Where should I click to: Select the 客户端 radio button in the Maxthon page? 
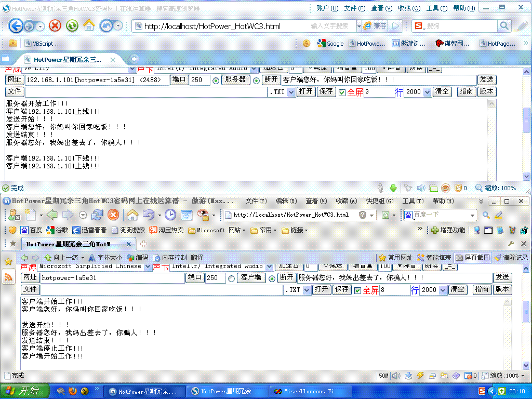(x=231, y=278)
